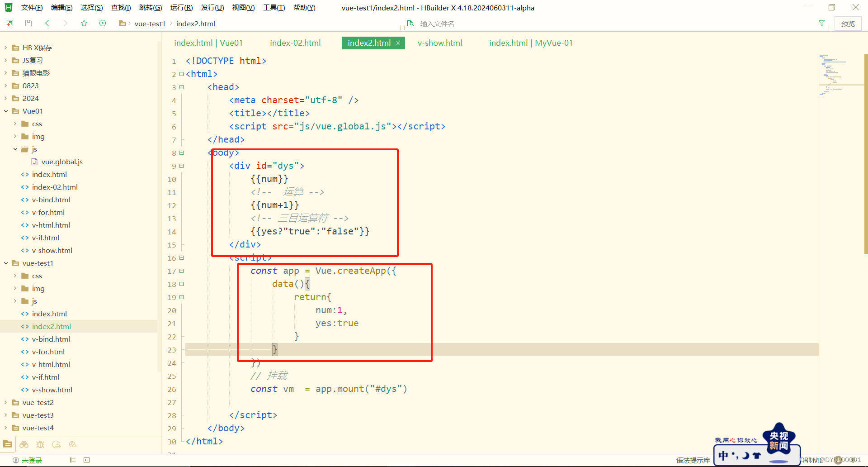Go back with the left arrow icon

(x=47, y=23)
